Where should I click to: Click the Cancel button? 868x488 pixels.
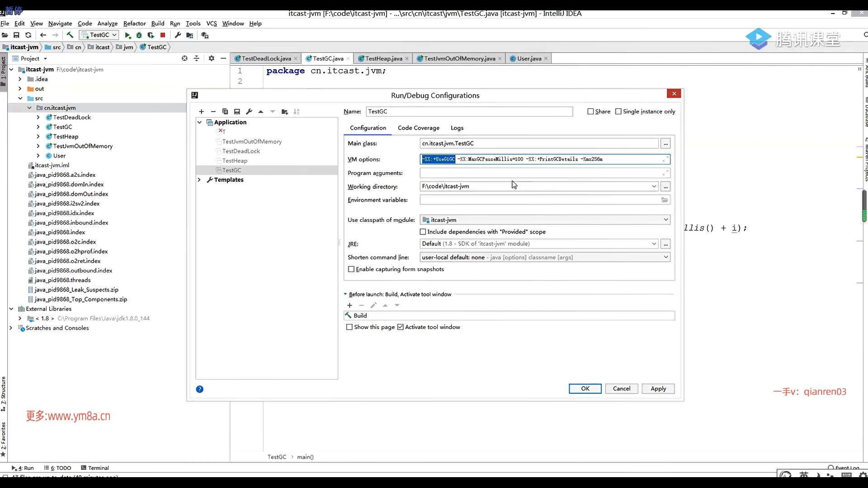621,389
